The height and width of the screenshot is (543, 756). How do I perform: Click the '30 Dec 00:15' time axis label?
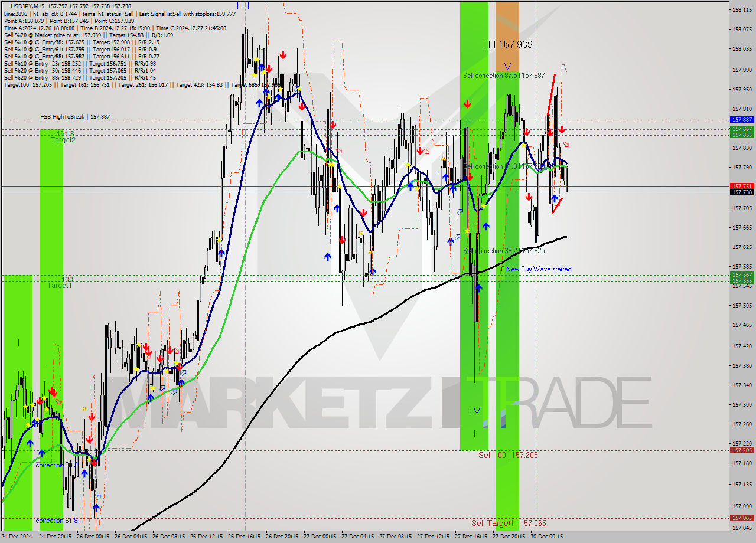pos(547,537)
